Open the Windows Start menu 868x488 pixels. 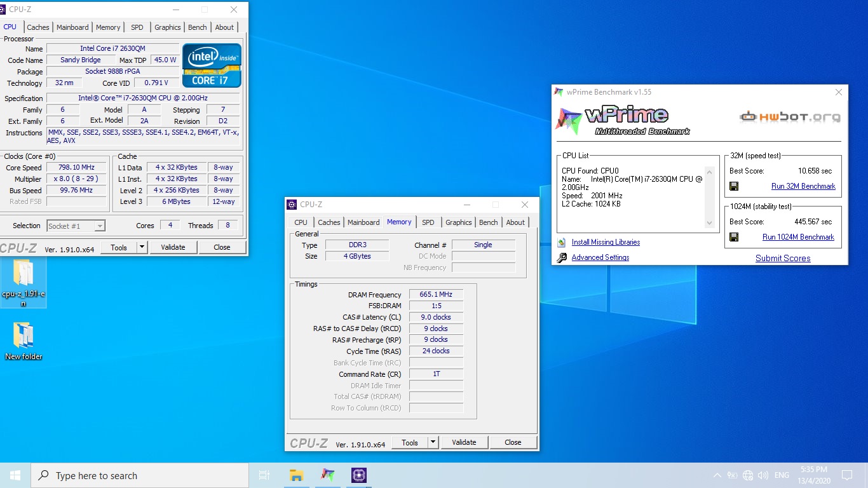click(15, 475)
